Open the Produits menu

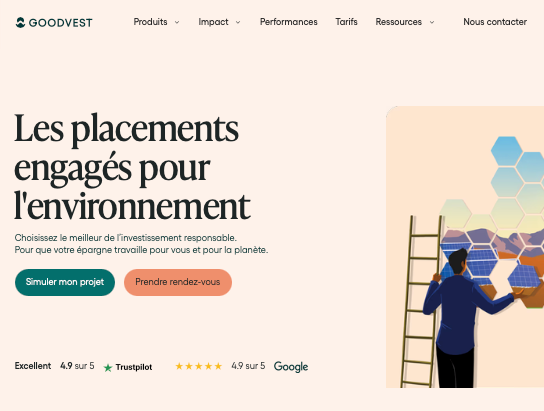click(x=150, y=22)
